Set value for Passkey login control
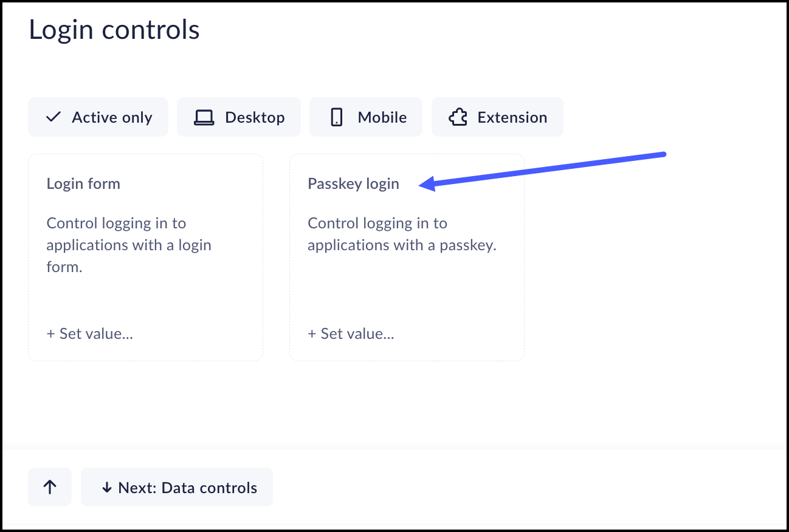 click(351, 333)
